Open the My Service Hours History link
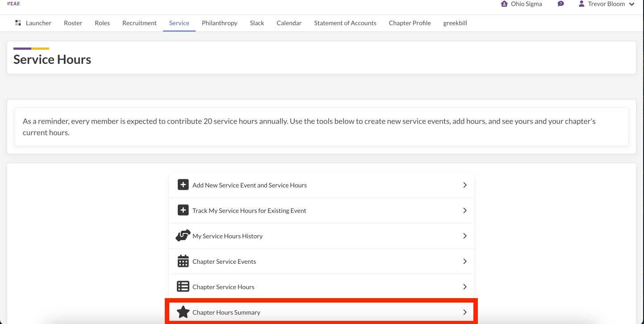644x324 pixels. (227, 236)
